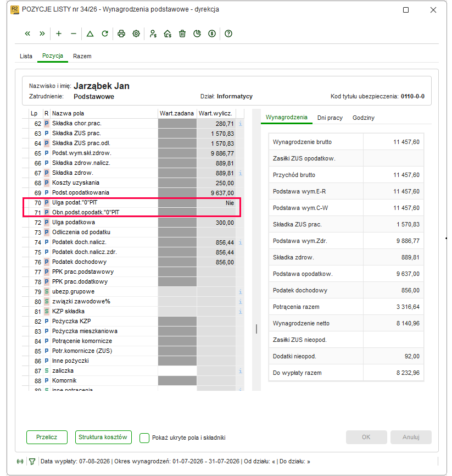Click the Wynagrodzenie netto value 8 140,96
This screenshot has height=476, width=452.
click(408, 323)
